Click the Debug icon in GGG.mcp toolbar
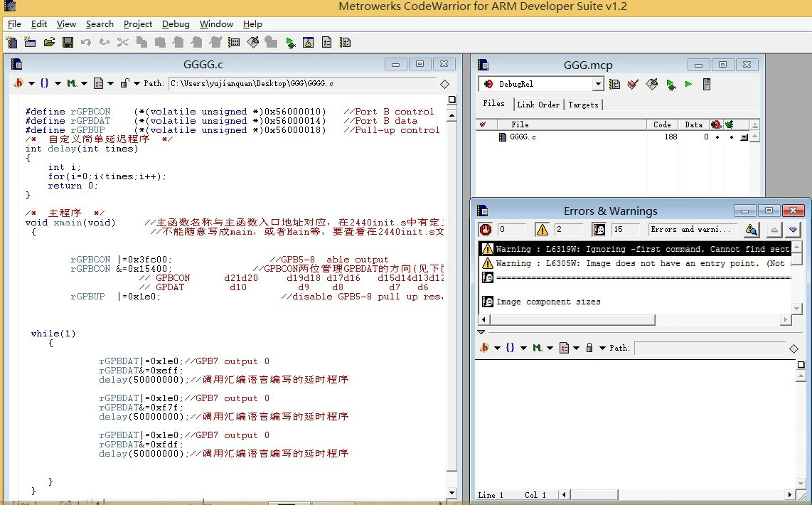Viewport: 812px width, 505px height. [x=670, y=85]
